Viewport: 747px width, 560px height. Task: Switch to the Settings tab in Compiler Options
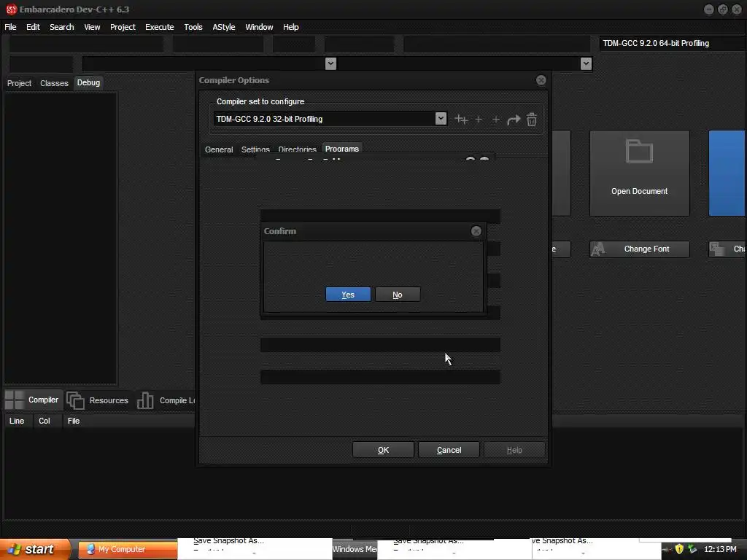(255, 149)
